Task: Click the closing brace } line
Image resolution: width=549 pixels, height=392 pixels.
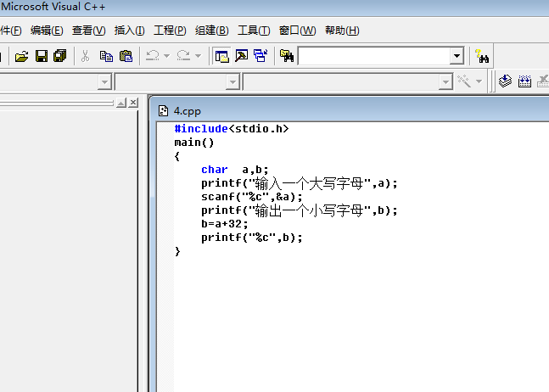Action: [177, 251]
